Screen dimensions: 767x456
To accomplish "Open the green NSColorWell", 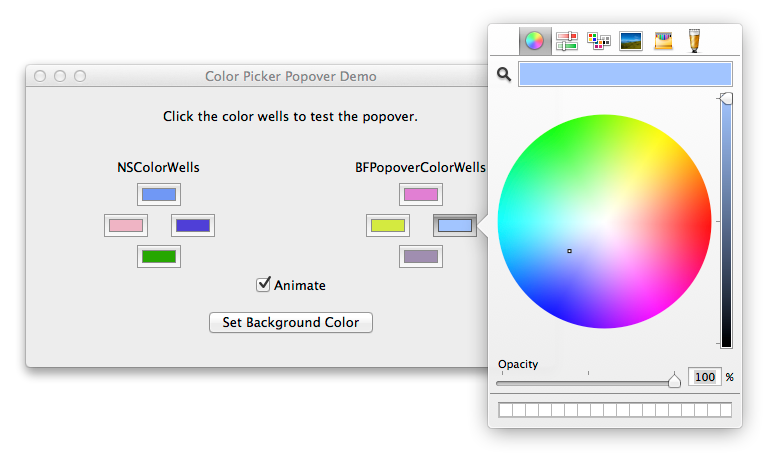I will pos(159,256).
